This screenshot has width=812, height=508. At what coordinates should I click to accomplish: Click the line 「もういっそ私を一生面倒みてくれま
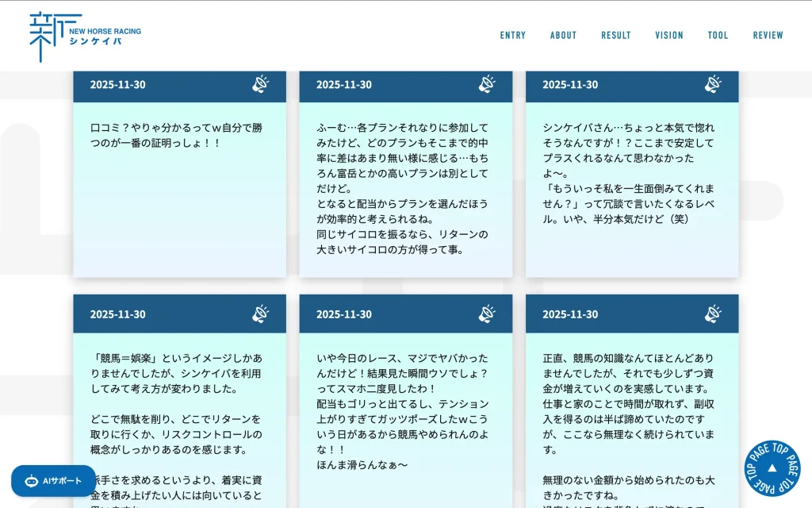point(628,189)
